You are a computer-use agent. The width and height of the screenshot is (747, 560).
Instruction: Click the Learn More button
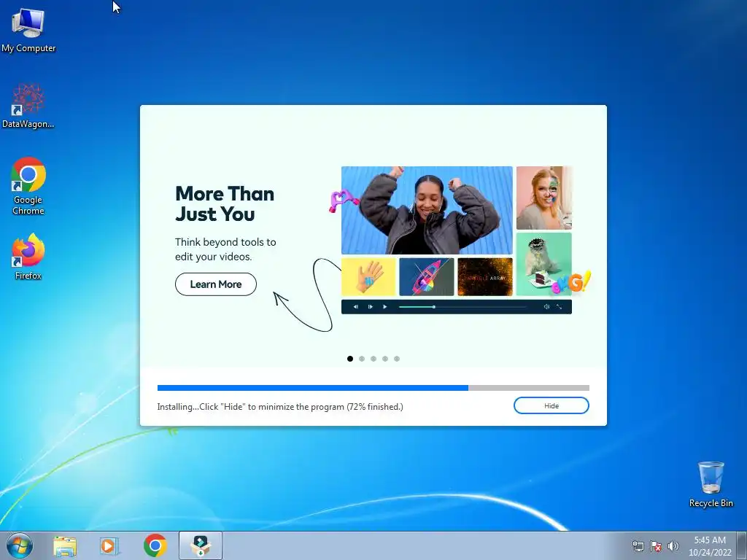pos(216,284)
